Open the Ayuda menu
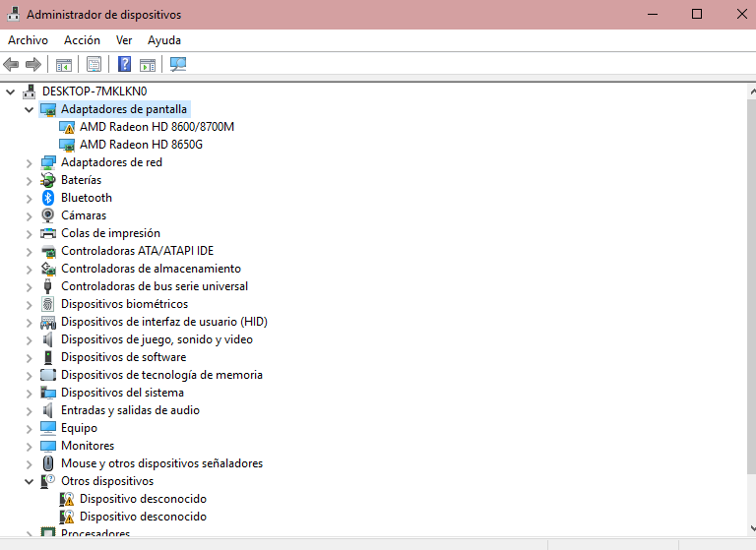 click(164, 40)
